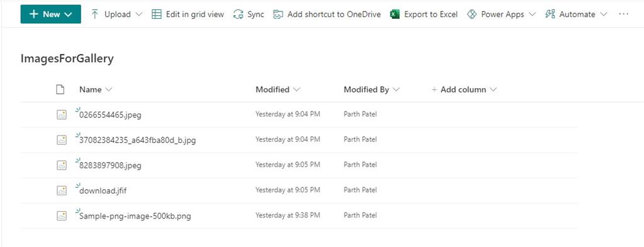Click image icon for download.jfif
644x247 pixels.
click(62, 190)
